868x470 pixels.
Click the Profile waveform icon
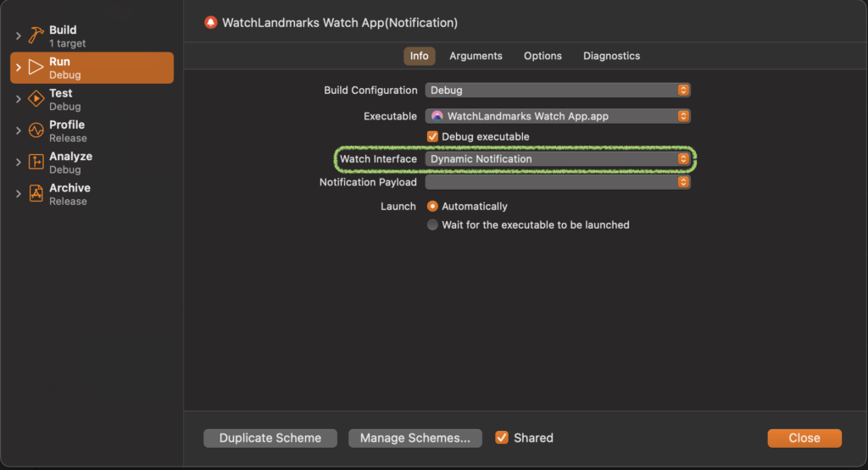[36, 130]
